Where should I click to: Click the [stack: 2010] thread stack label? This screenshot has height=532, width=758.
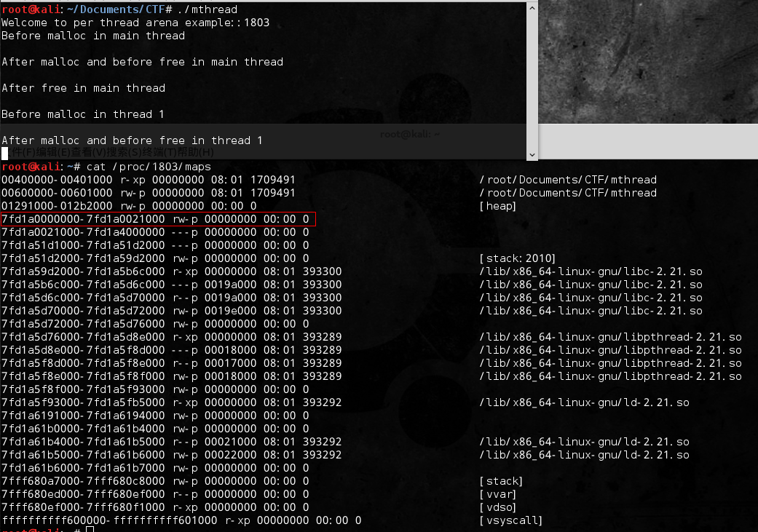pos(517,258)
